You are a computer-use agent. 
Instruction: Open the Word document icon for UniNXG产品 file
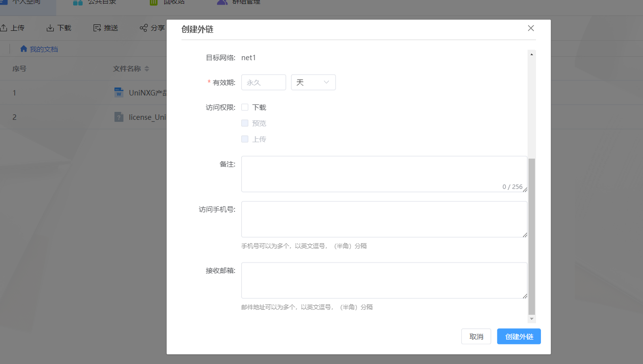(119, 92)
